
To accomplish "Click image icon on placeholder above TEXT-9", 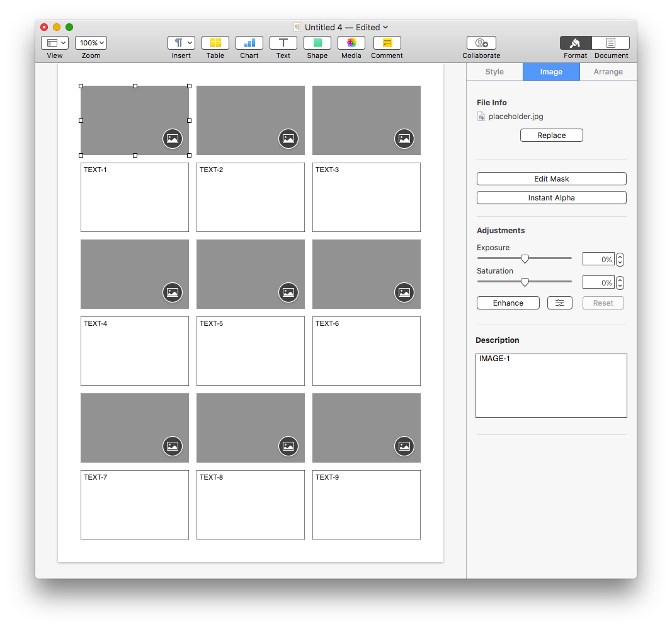I will coord(404,446).
